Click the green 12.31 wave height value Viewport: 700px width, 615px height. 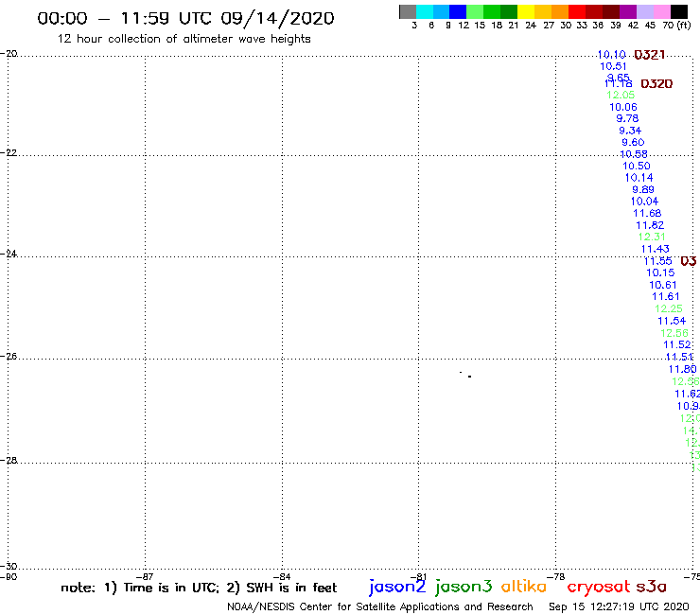point(652,237)
